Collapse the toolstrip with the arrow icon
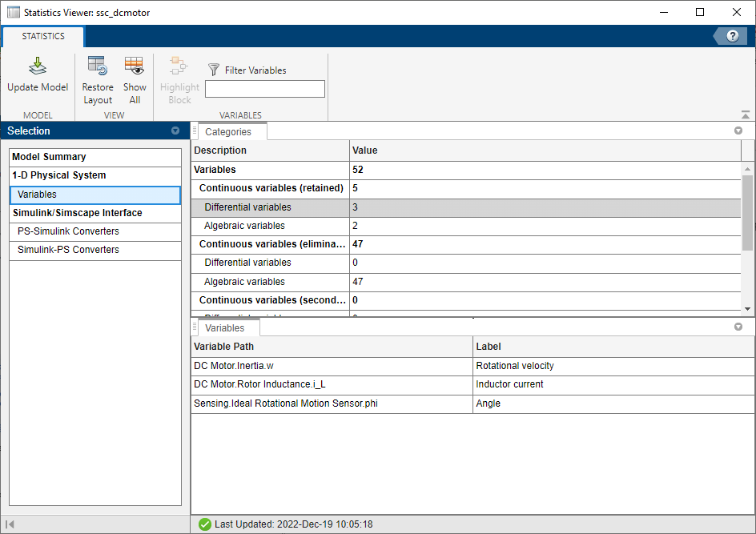The width and height of the screenshot is (756, 534). 746,115
